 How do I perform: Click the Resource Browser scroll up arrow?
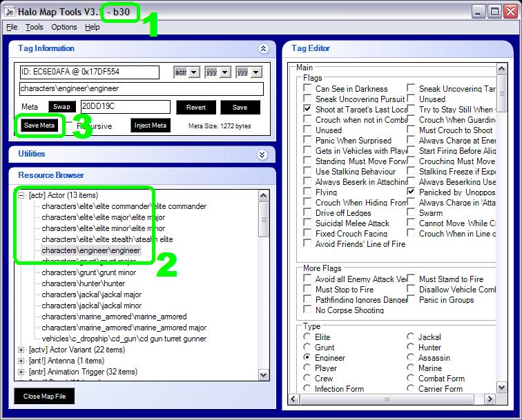(x=263, y=196)
